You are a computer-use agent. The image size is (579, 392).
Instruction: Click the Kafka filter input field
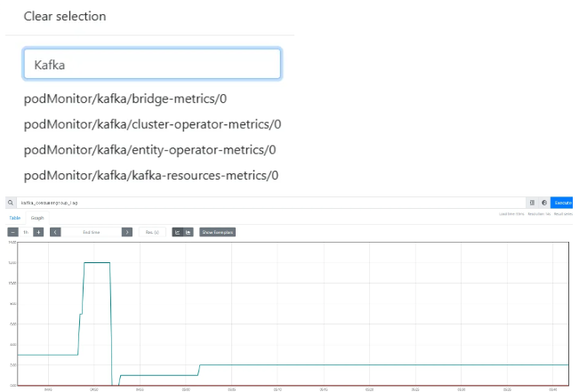152,64
